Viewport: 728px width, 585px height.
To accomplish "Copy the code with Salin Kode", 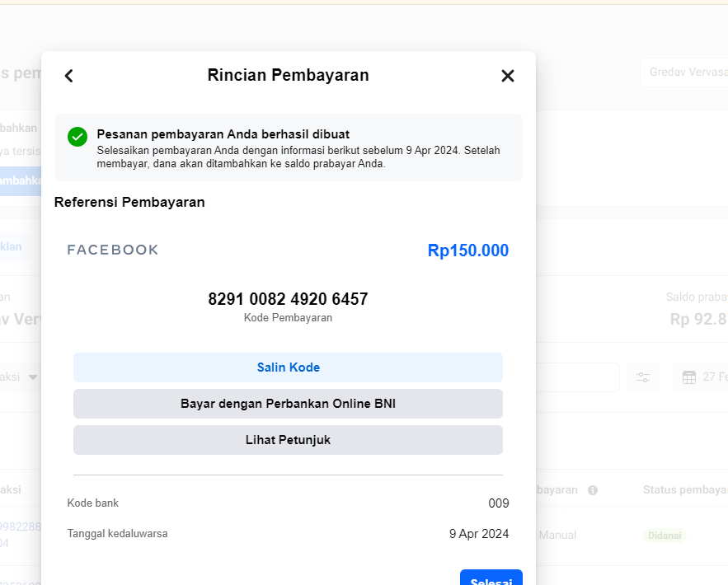I will 288,367.
